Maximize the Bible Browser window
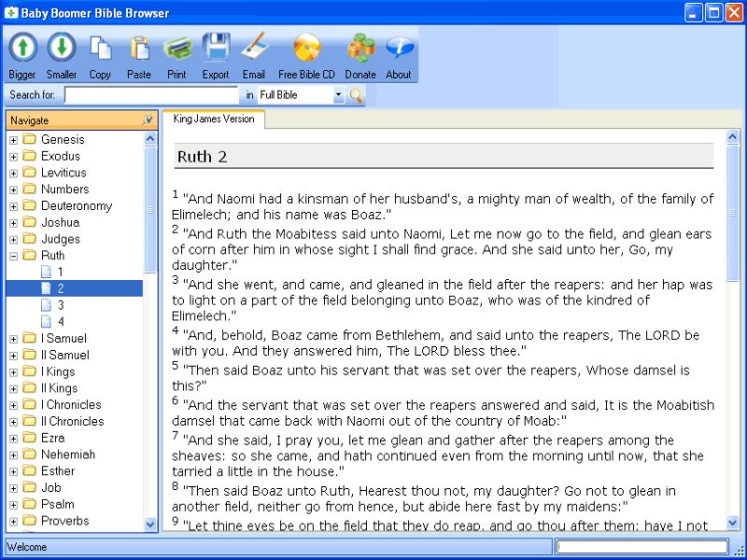747x560 pixels. click(x=714, y=13)
